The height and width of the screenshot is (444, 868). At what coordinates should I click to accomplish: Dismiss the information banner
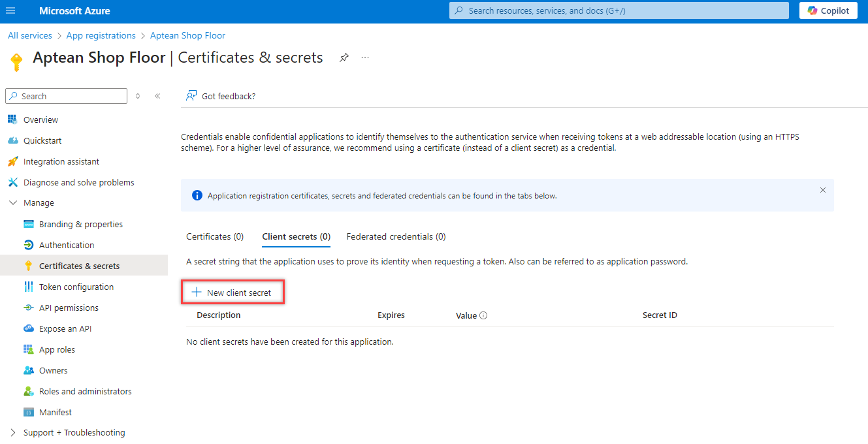point(822,190)
